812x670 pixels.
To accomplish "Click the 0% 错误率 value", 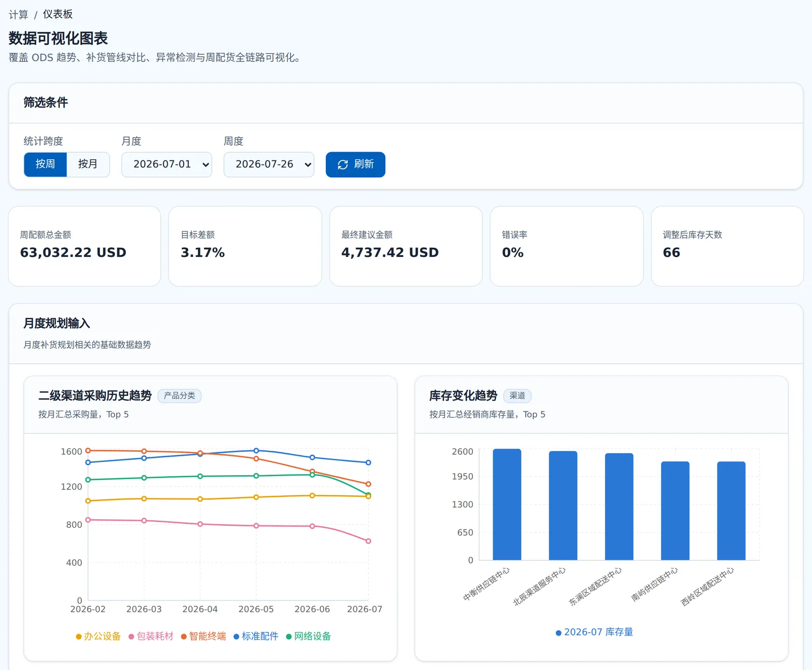I will click(x=513, y=252).
